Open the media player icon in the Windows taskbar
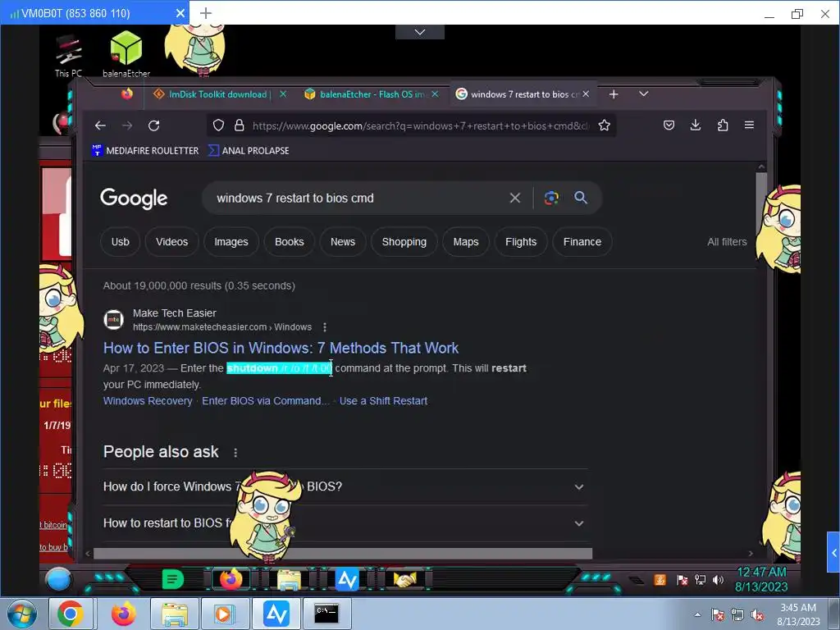This screenshot has width=840, height=630. [224, 614]
